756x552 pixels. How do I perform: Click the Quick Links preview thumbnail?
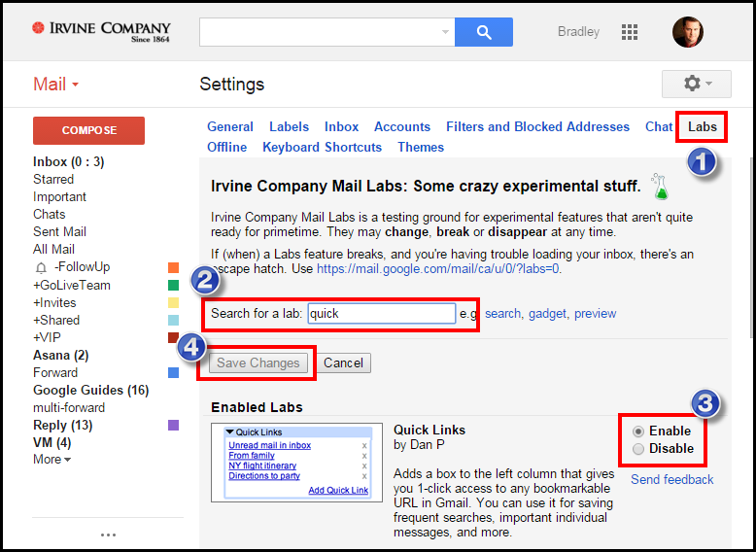[x=296, y=463]
